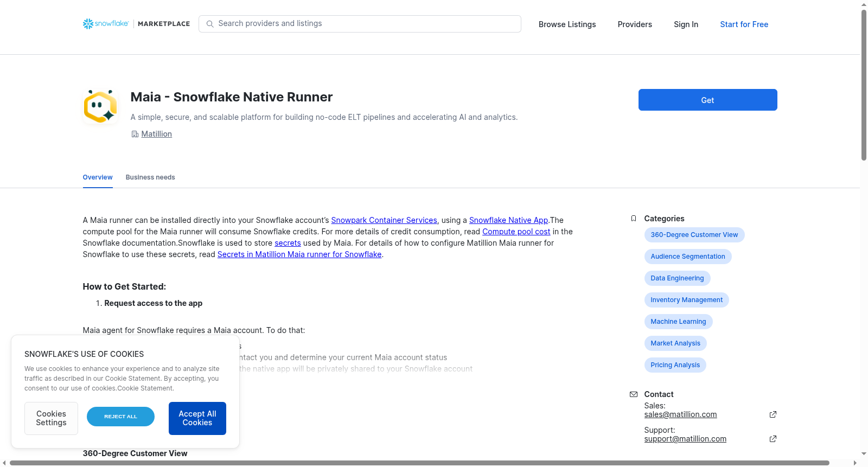This screenshot has height=467, width=868.
Task: Click the REJECT ALL cookies button
Action: click(x=120, y=417)
